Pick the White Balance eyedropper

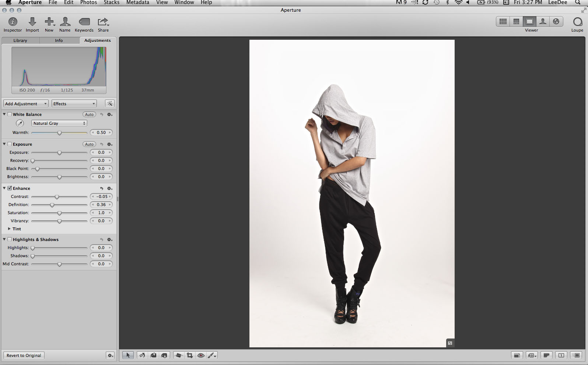[20, 124]
